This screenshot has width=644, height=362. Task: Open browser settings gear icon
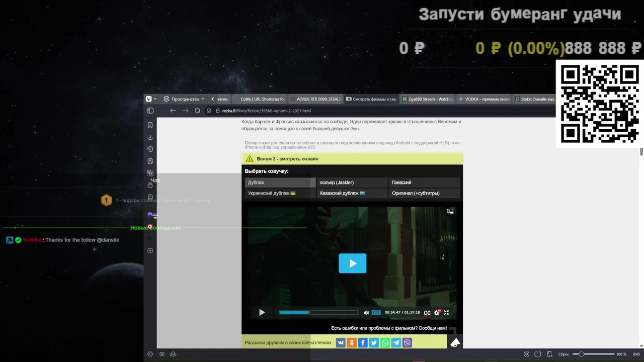tap(150, 354)
